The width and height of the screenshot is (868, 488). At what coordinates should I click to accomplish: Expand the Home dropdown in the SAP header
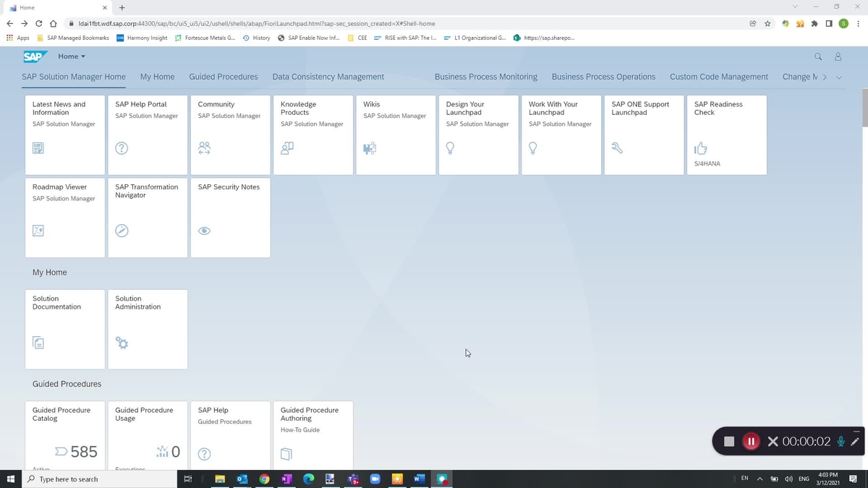[x=72, y=56]
